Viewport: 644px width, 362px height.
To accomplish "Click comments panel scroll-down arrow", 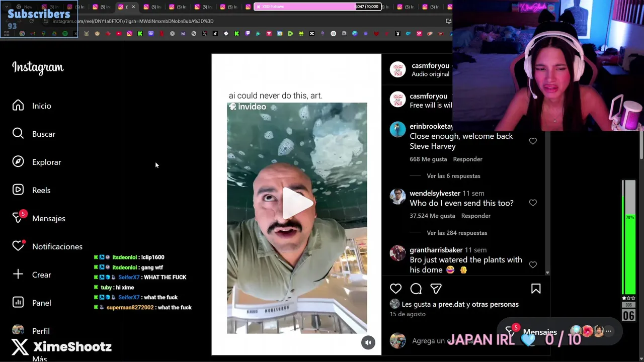I will (x=547, y=273).
